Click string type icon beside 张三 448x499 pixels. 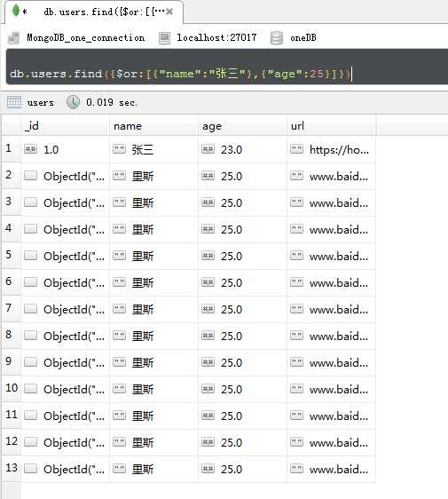119,149
